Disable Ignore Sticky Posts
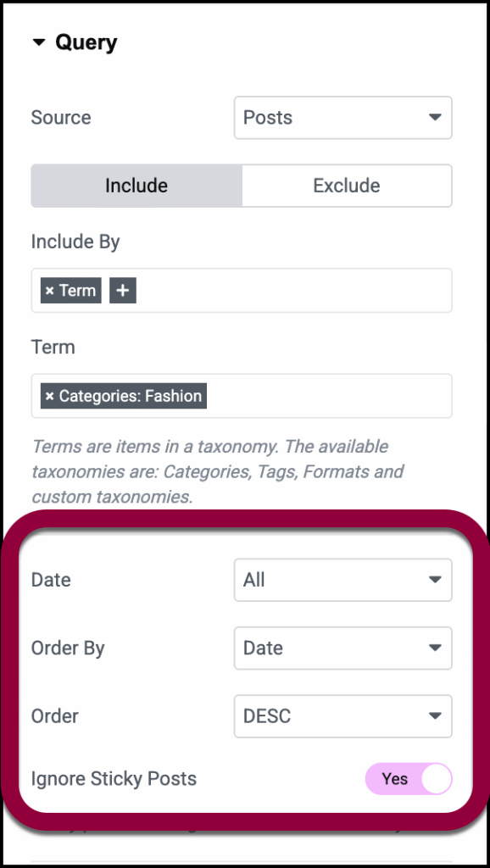490x868 pixels. click(409, 778)
